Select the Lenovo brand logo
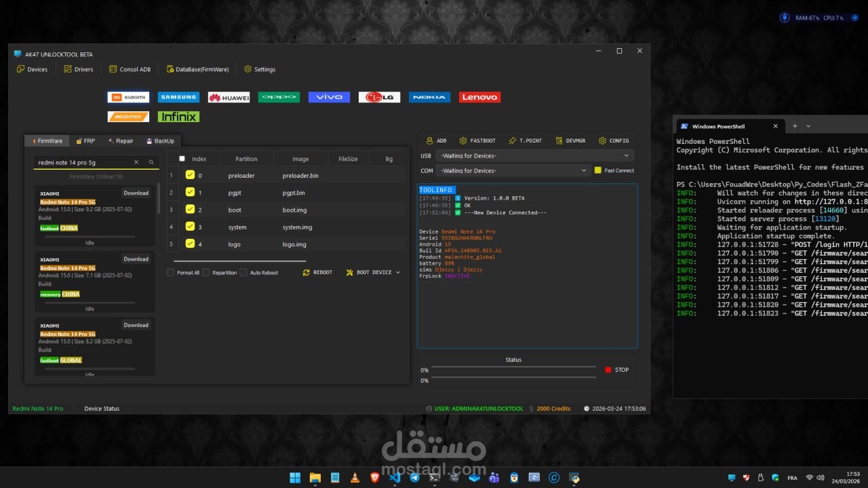This screenshot has height=488, width=868. (479, 97)
